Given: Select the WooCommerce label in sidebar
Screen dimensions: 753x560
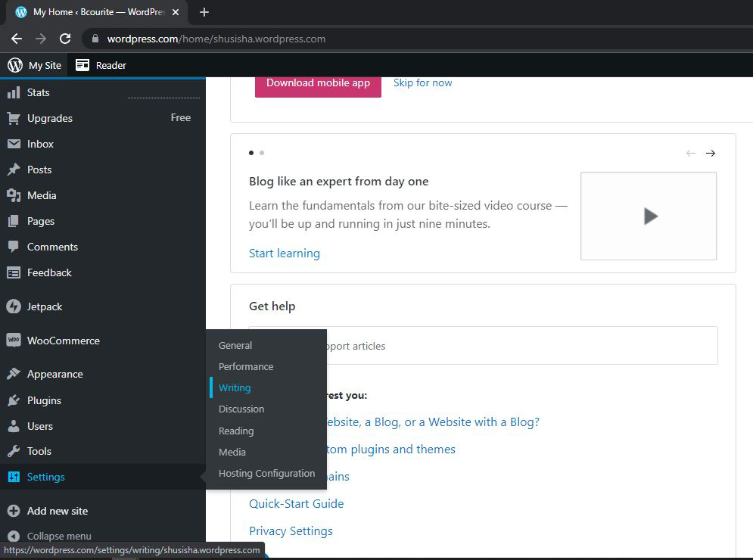Looking at the screenshot, I should pos(64,341).
